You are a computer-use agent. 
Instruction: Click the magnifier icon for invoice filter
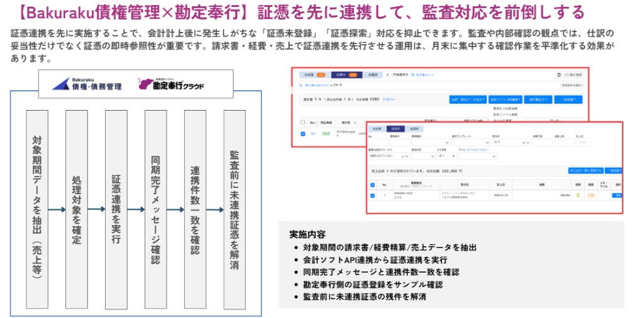click(x=301, y=85)
